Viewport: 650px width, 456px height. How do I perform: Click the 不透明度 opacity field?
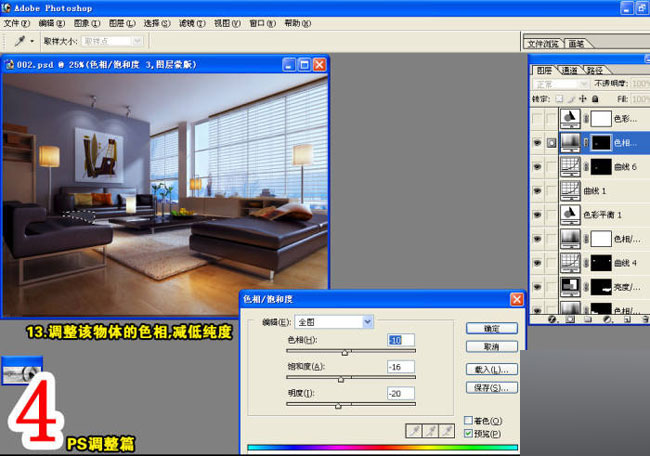click(640, 84)
